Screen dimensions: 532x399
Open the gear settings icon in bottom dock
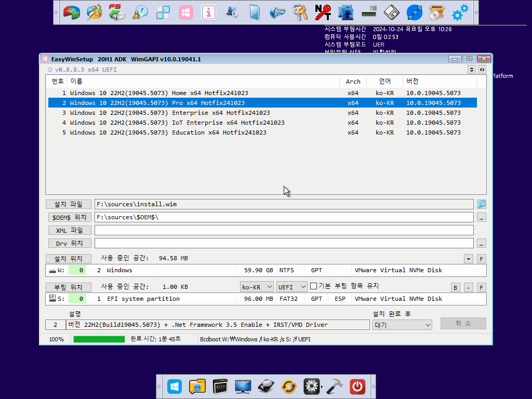coord(312,387)
